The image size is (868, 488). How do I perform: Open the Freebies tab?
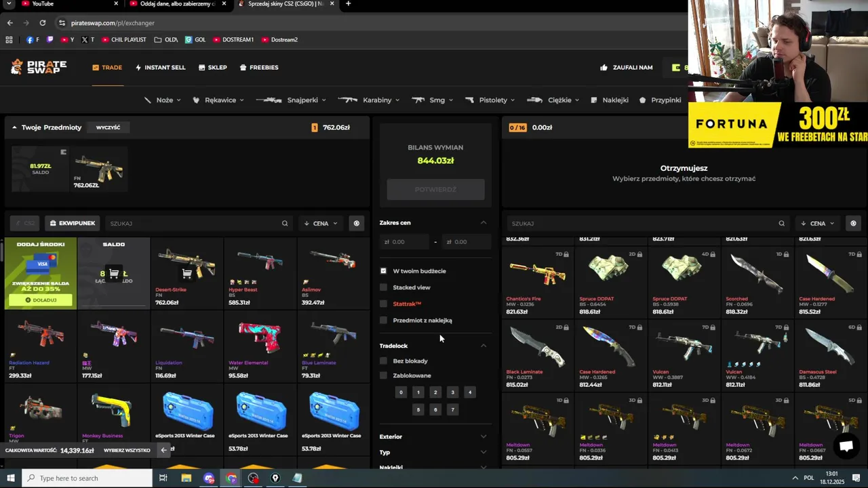point(259,67)
